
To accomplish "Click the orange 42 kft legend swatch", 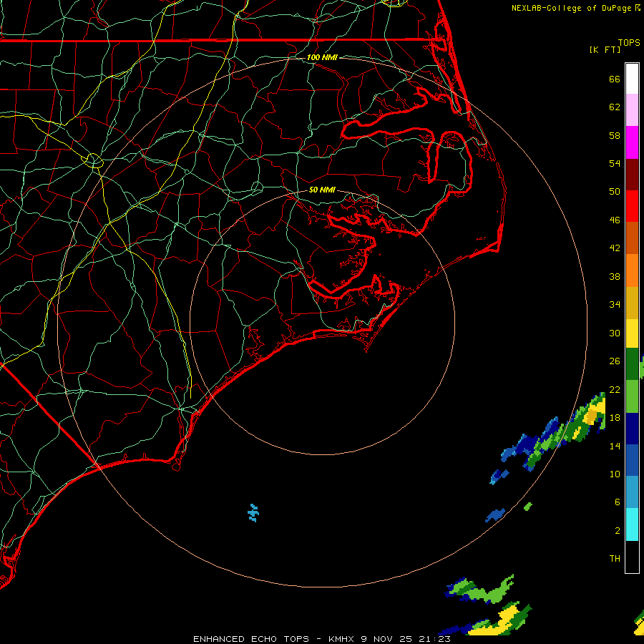I will pos(632,270).
